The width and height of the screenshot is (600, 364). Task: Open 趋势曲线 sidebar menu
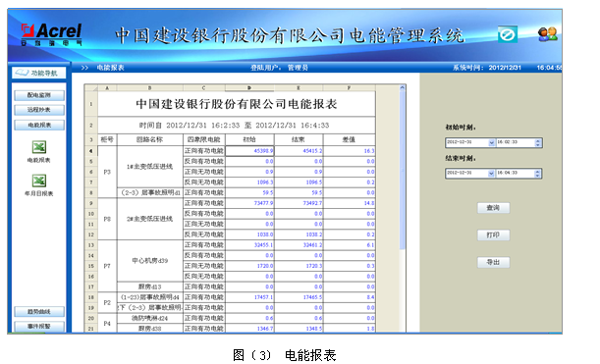39,312
